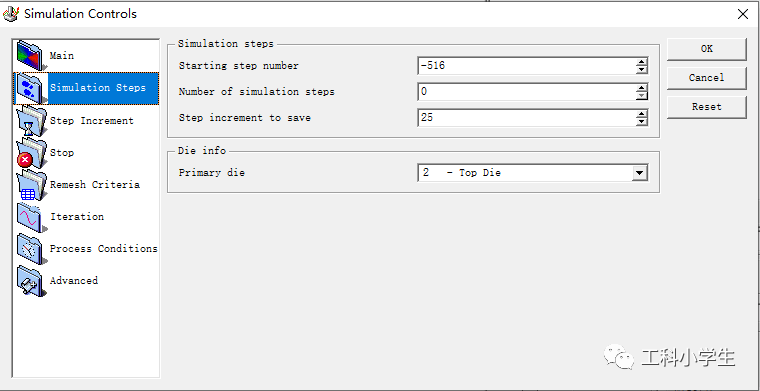Increase Starting step number with up arrow
The image size is (760, 391).
tap(642, 62)
